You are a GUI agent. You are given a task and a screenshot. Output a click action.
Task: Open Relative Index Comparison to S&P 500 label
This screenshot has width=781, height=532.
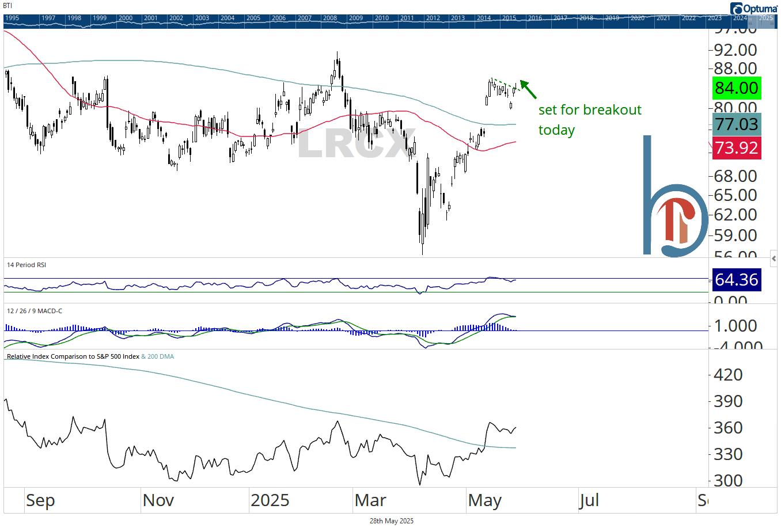pos(73,356)
